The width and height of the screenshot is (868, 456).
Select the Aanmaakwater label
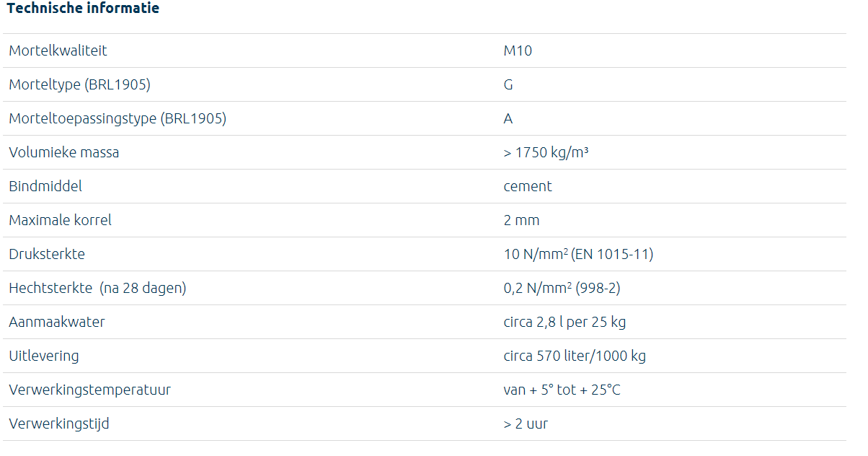tap(57, 323)
